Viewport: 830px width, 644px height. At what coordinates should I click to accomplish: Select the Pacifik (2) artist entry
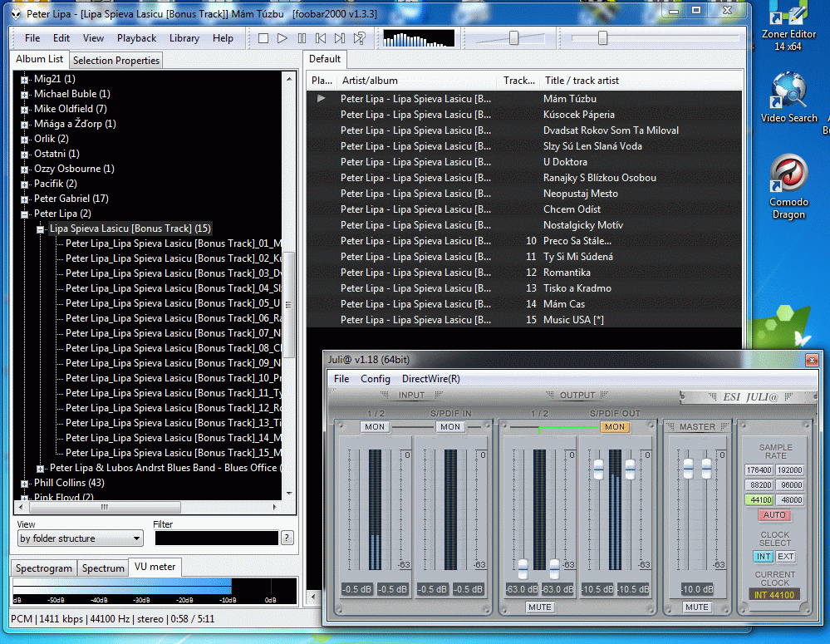click(x=56, y=184)
